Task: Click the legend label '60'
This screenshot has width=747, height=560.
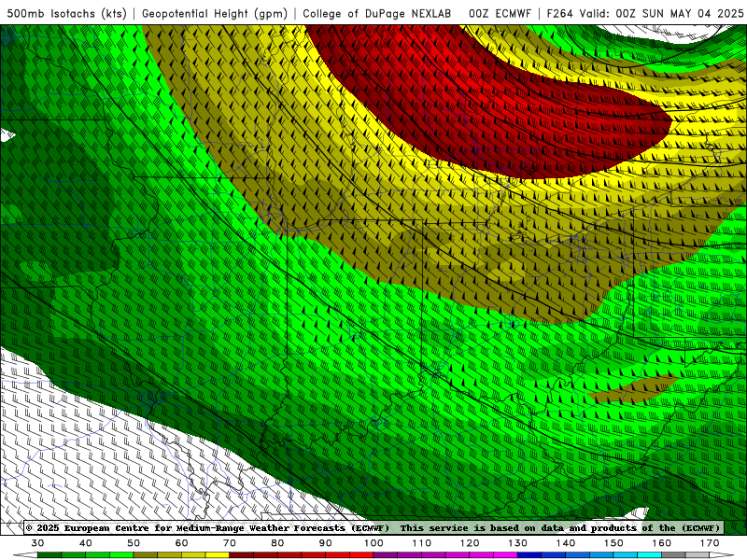Action: point(181,543)
